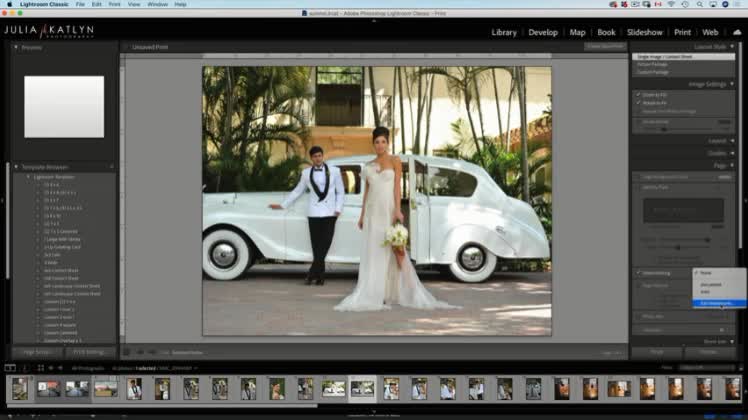Open the Slideshow module
The height and width of the screenshot is (420, 748).
coord(644,32)
